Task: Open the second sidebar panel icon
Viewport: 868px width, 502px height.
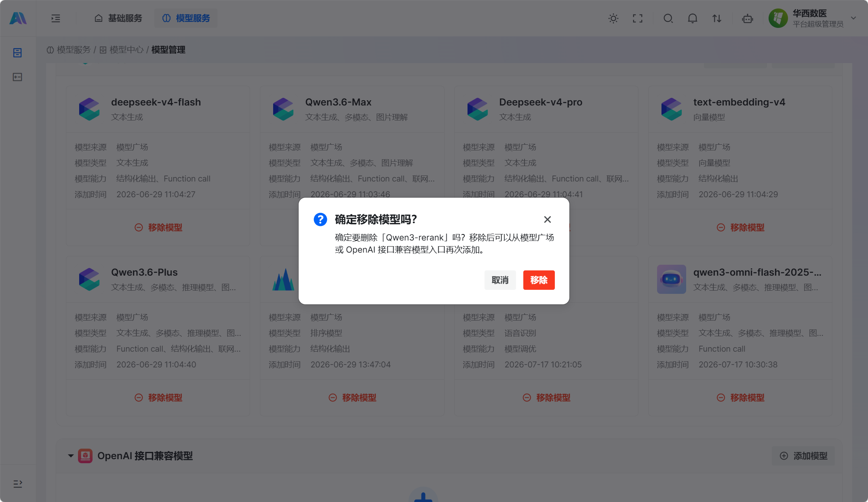Action: 17,77
